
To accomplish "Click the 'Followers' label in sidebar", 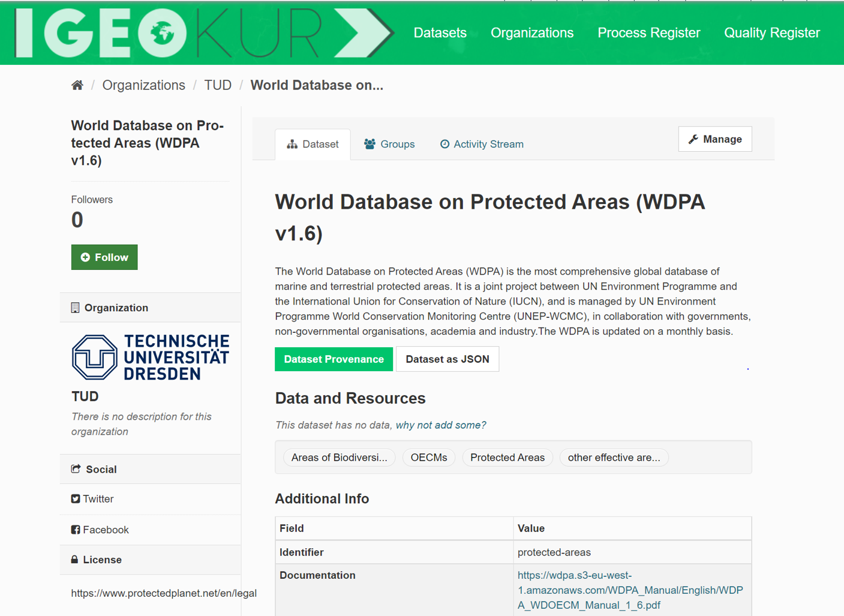I will point(92,200).
